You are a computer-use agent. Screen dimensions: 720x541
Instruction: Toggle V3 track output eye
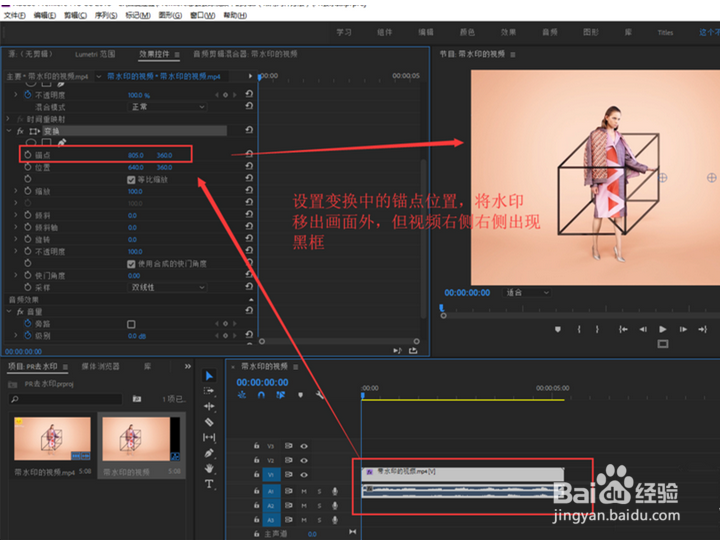click(304, 446)
